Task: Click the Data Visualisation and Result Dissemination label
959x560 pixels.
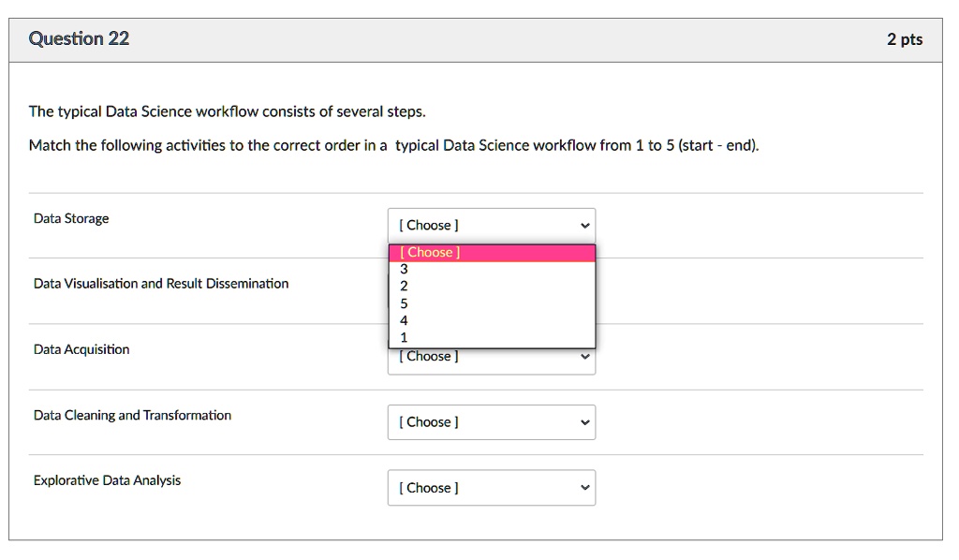Action: (159, 283)
